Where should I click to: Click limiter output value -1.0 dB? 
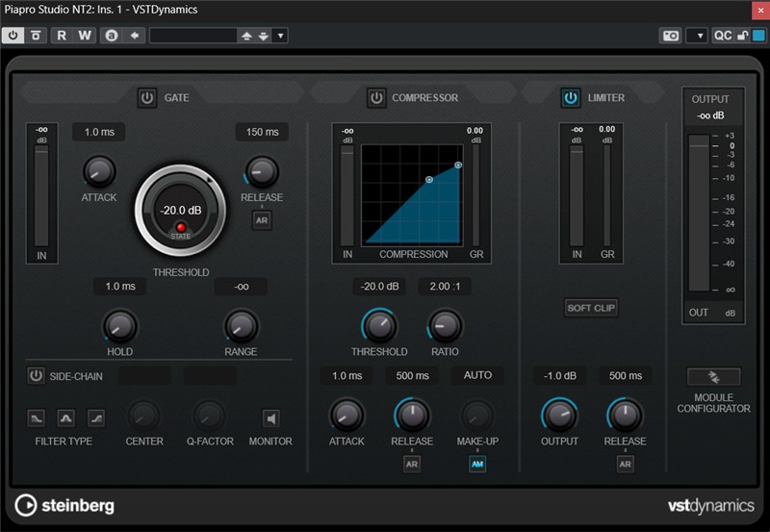pos(560,375)
